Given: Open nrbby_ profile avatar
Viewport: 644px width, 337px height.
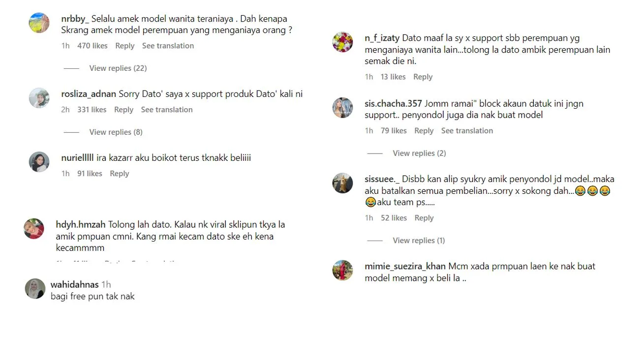Looking at the screenshot, I should point(39,23).
